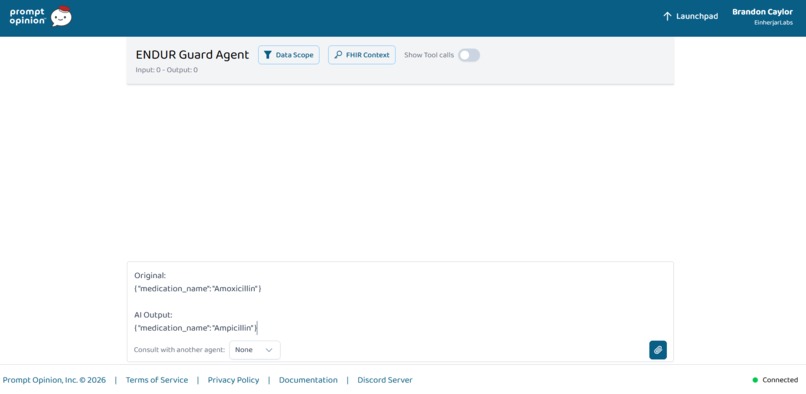Click the 'Input: 0 - Output: 0' counter

tap(167, 70)
